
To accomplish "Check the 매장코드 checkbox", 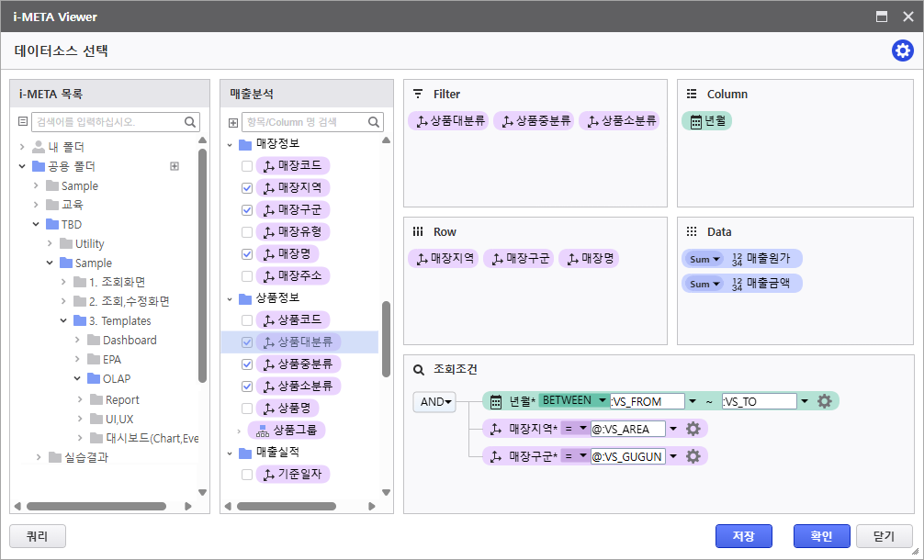I will click(x=246, y=166).
